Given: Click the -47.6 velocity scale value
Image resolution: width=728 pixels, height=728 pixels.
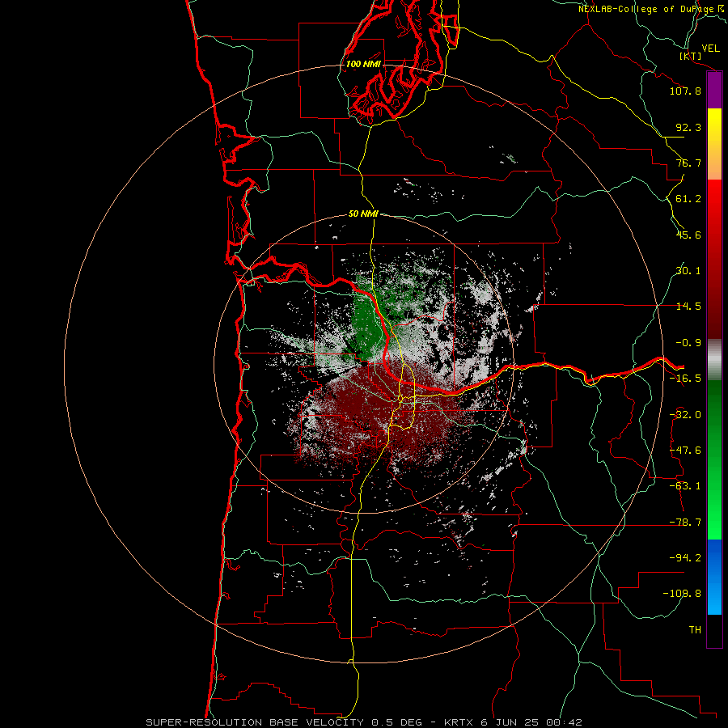Looking at the screenshot, I should coord(685,451).
